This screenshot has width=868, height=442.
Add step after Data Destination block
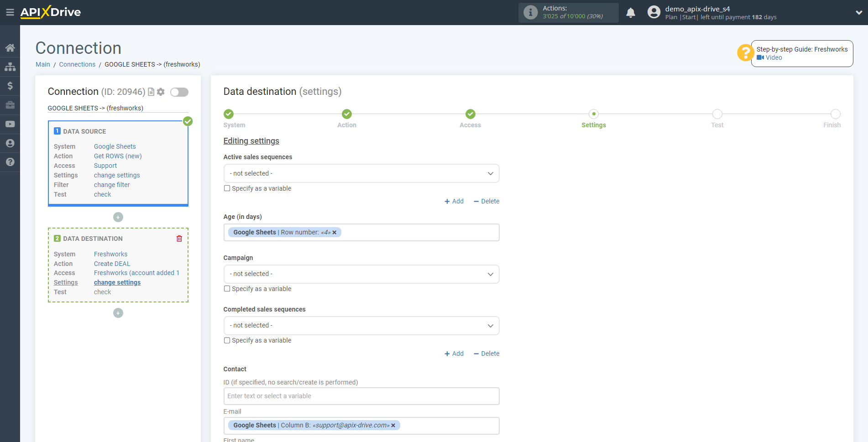118,313
